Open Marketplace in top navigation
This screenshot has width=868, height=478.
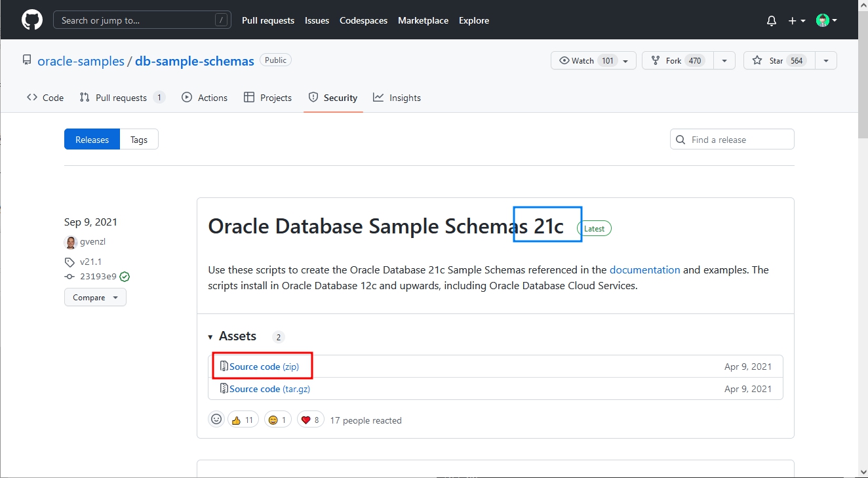pyautogui.click(x=423, y=20)
